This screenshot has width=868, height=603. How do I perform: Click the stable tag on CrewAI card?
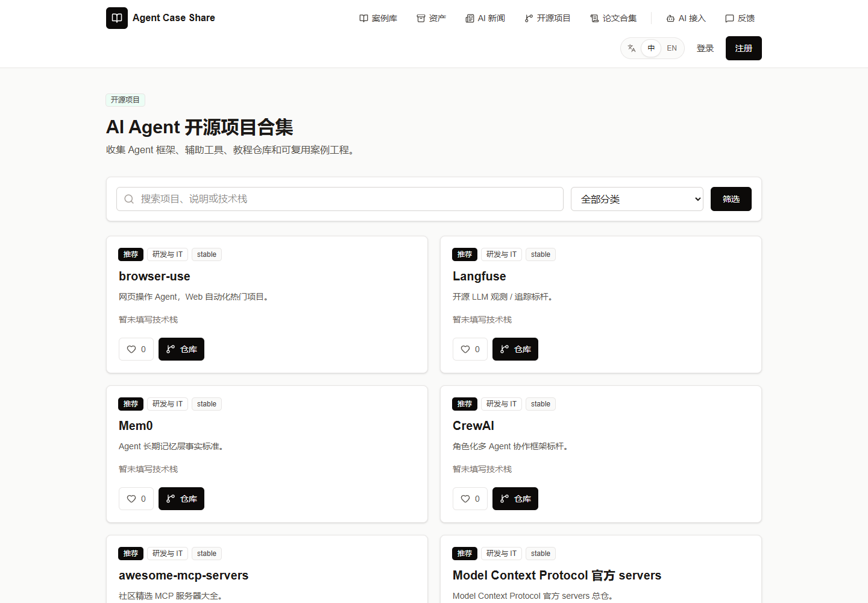pos(541,404)
